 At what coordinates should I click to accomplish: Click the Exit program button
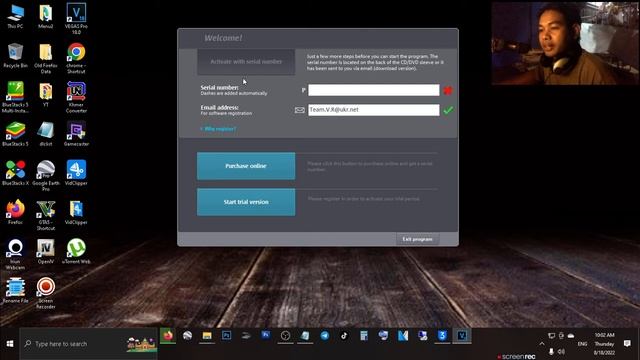point(417,239)
